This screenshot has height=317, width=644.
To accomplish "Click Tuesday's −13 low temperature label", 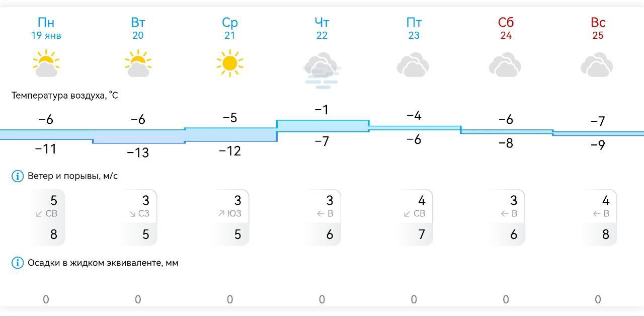I will pos(138,152).
